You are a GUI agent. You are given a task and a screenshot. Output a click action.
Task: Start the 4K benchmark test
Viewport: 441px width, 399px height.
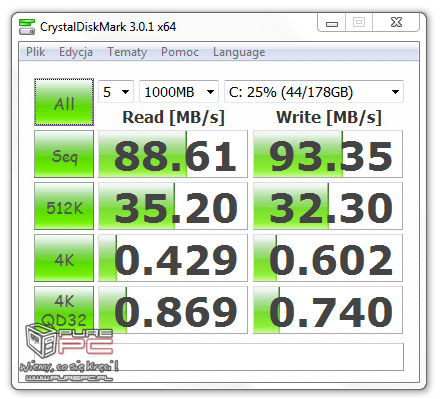64,258
